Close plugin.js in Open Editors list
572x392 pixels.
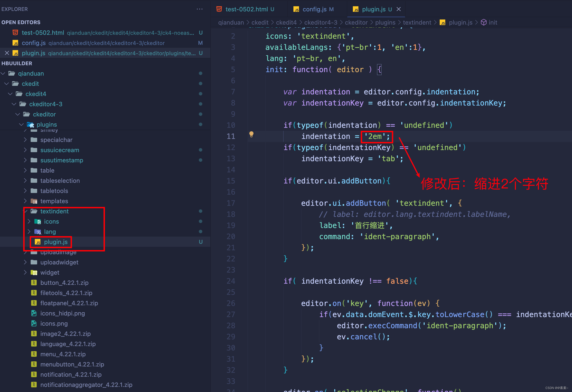coord(7,53)
